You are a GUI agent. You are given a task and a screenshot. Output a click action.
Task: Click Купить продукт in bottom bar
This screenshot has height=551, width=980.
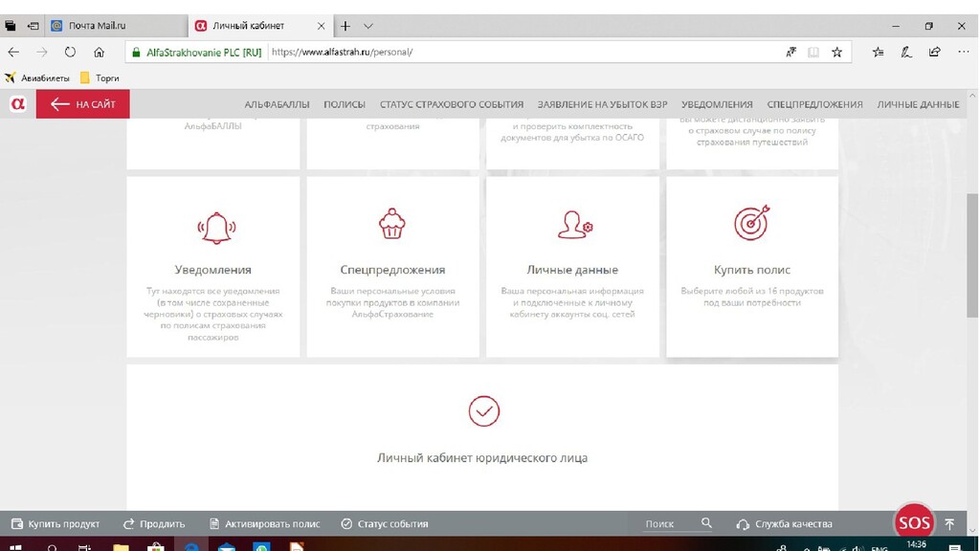tap(56, 524)
